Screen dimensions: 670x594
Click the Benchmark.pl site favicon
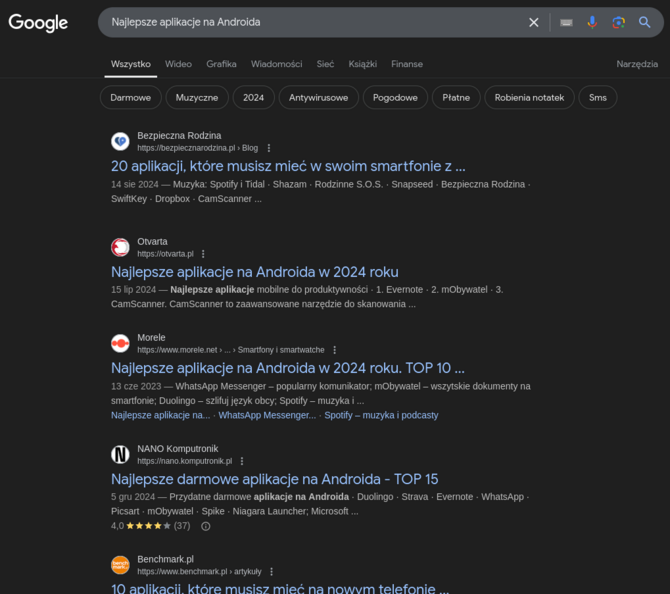click(x=120, y=565)
